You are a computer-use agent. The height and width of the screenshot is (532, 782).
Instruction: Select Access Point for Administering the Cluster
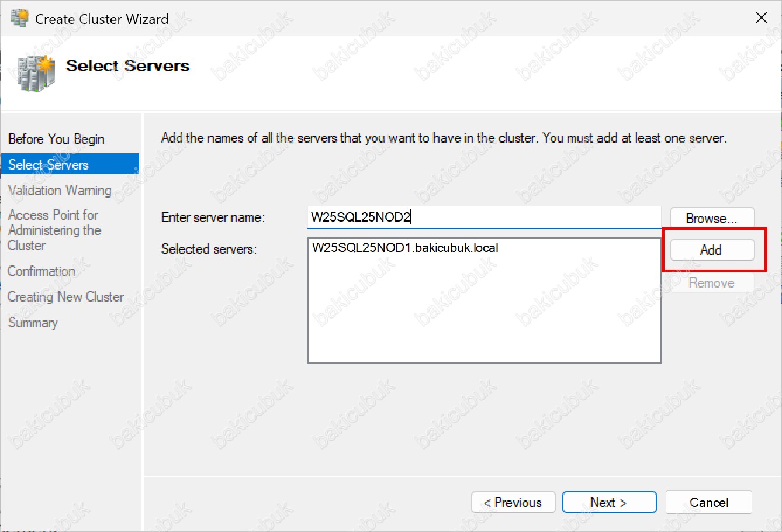54,230
